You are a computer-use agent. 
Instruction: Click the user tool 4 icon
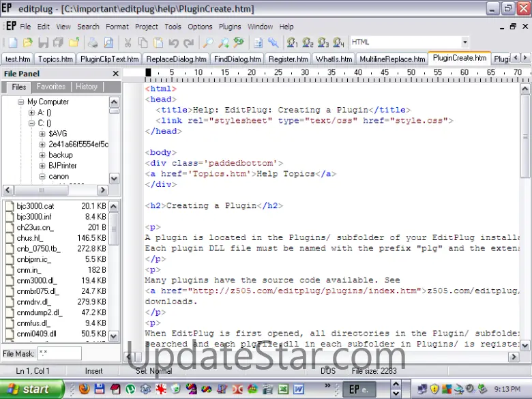(x=338, y=42)
